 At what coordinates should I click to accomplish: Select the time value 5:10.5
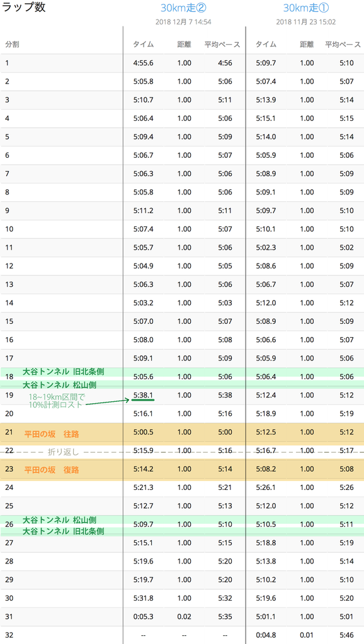[266, 525]
